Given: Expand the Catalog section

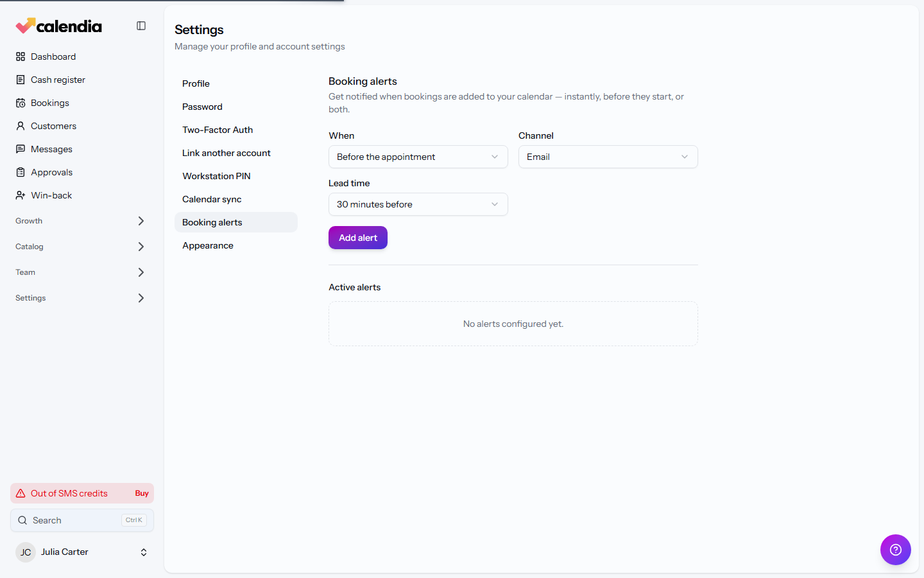Looking at the screenshot, I should click(82, 247).
